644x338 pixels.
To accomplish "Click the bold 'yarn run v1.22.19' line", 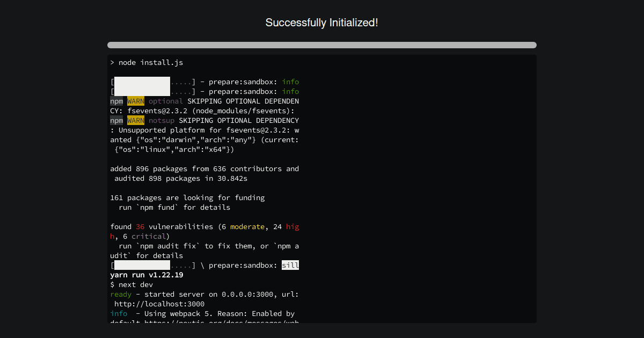I will pyautogui.click(x=147, y=275).
